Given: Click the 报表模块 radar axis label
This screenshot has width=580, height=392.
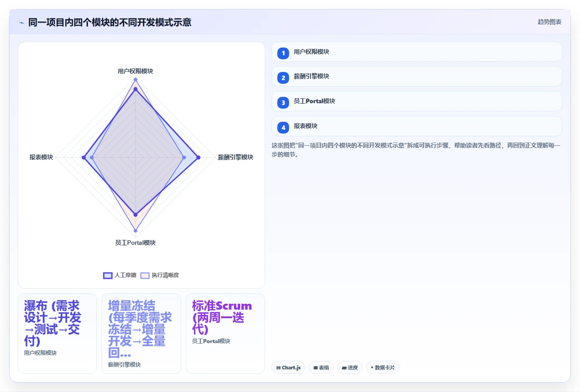Looking at the screenshot, I should pos(41,158).
